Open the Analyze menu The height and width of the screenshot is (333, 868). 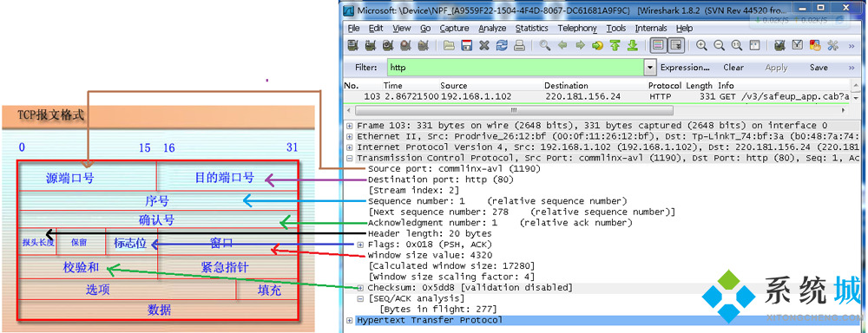pos(492,29)
